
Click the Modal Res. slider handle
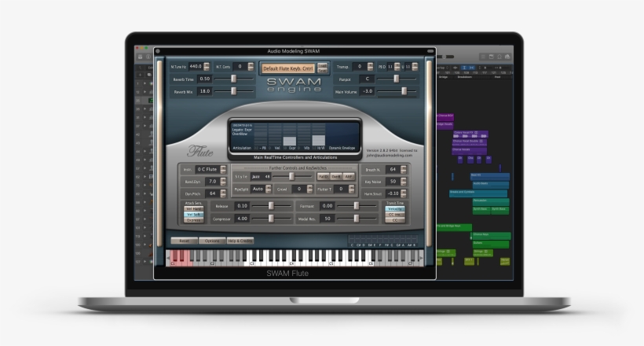click(x=356, y=219)
